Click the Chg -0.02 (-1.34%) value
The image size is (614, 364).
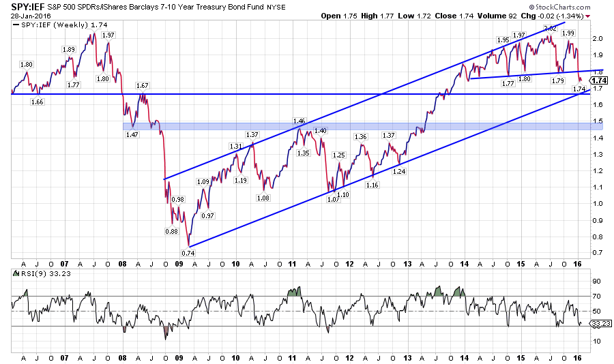coord(552,16)
